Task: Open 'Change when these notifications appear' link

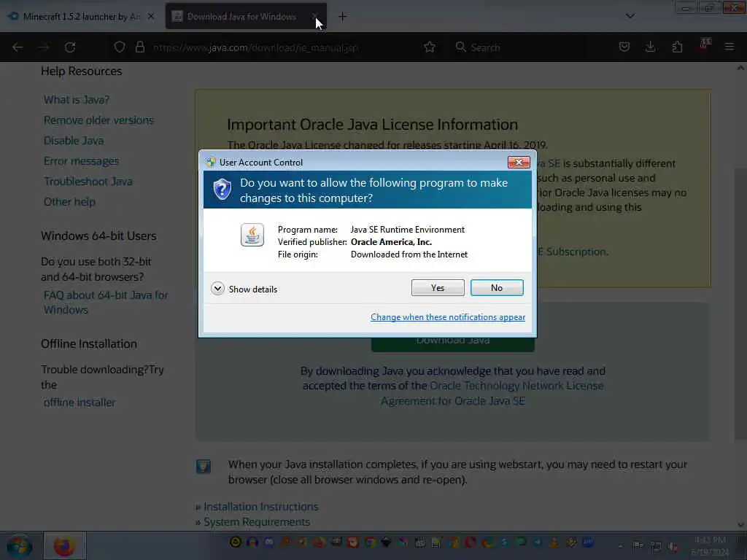Action: pyautogui.click(x=448, y=317)
